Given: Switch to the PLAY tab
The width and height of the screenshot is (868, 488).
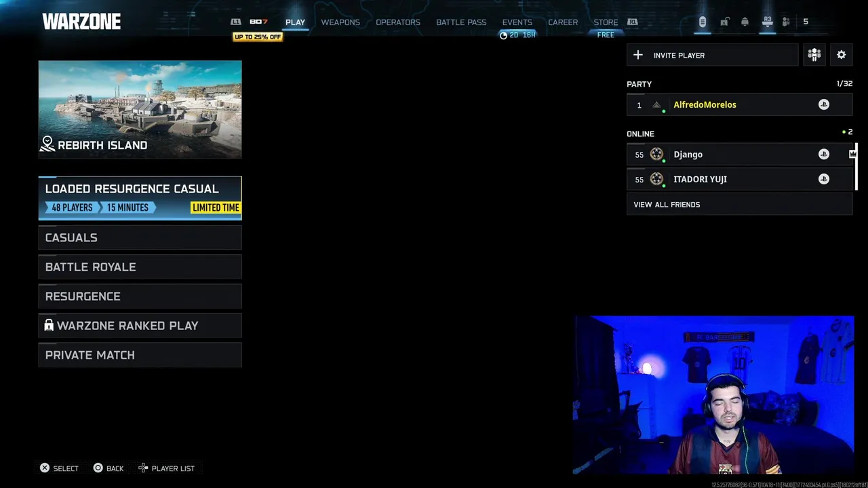Looking at the screenshot, I should click(x=295, y=22).
